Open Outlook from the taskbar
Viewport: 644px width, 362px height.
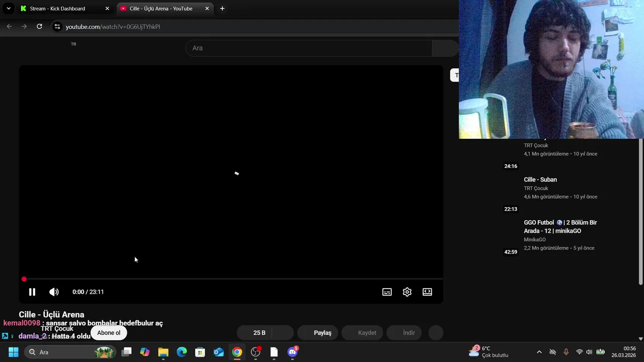pos(218,352)
